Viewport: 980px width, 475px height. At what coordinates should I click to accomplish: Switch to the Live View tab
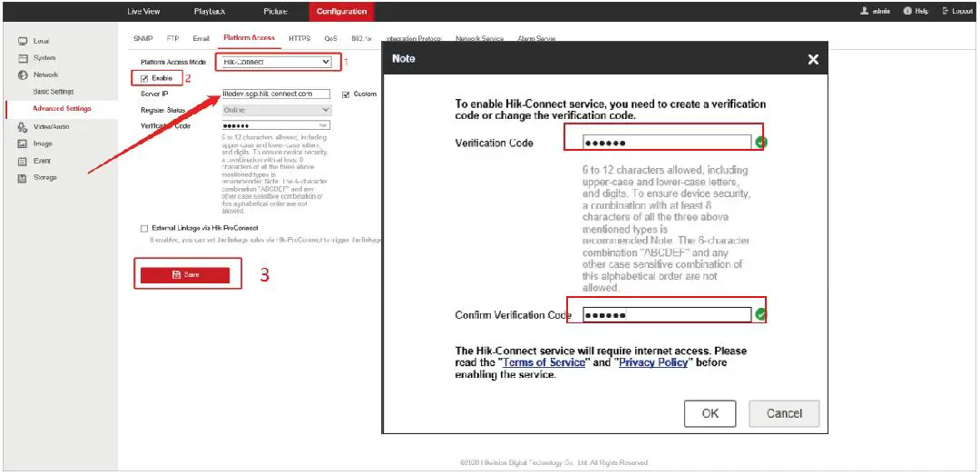click(x=143, y=11)
